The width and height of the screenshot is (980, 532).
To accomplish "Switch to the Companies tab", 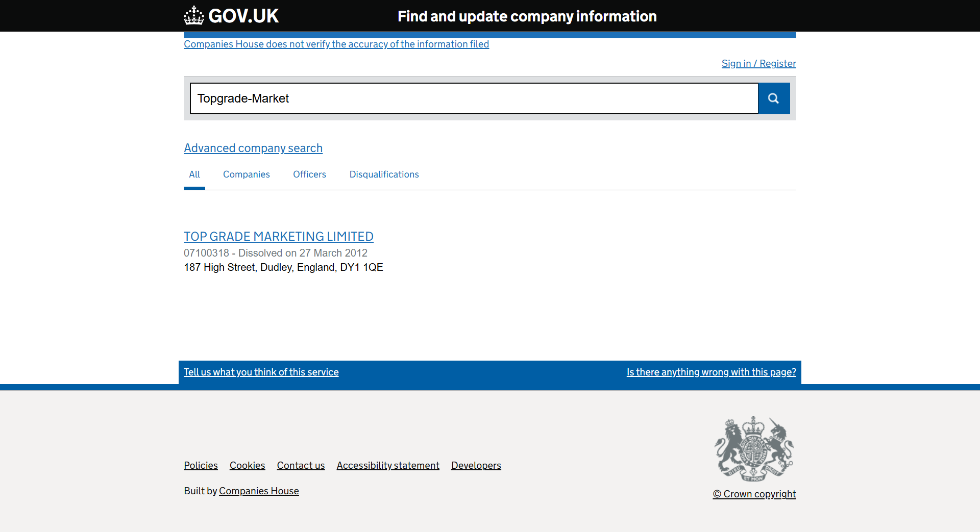I will coord(247,174).
